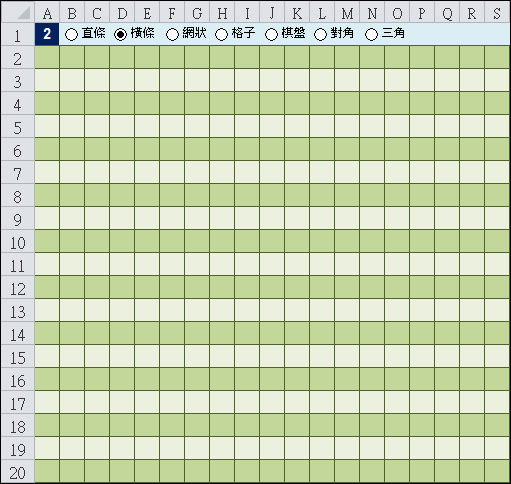
Task: Select column C header
Action: click(x=97, y=13)
